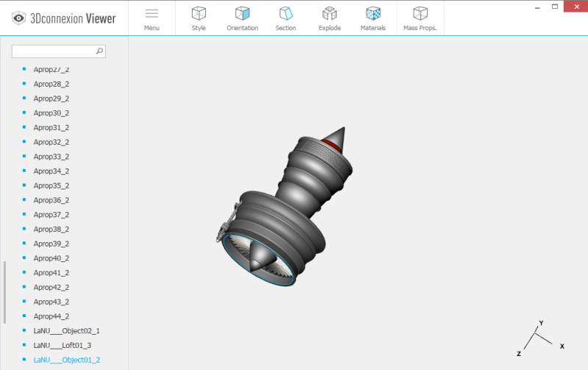This screenshot has width=588, height=370.
Task: Select Aprop35_2 in the part list
Action: tap(51, 186)
